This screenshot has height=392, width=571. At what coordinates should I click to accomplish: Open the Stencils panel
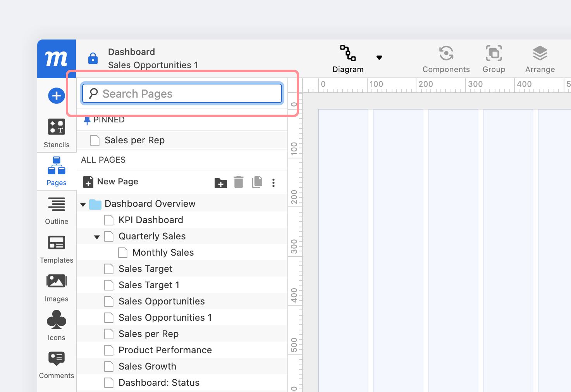[x=56, y=132]
